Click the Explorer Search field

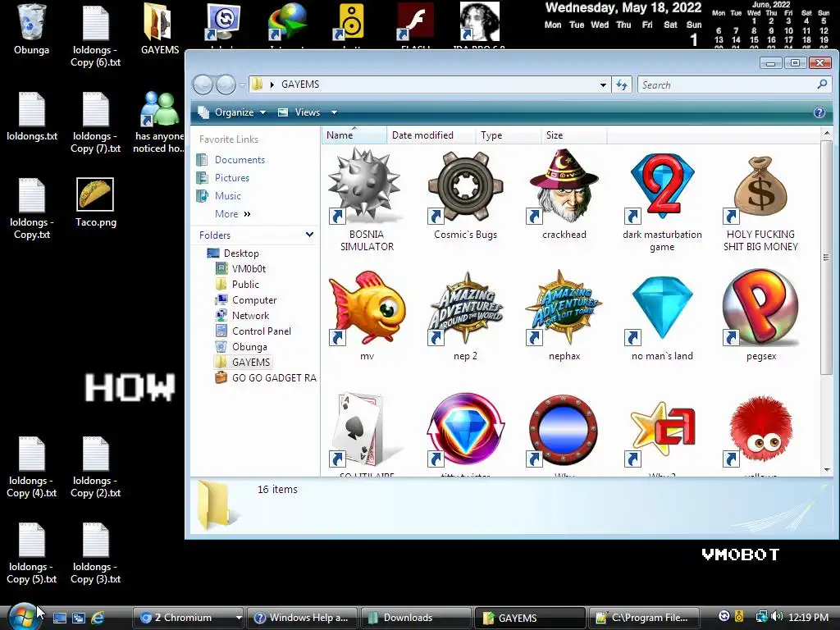(x=728, y=84)
